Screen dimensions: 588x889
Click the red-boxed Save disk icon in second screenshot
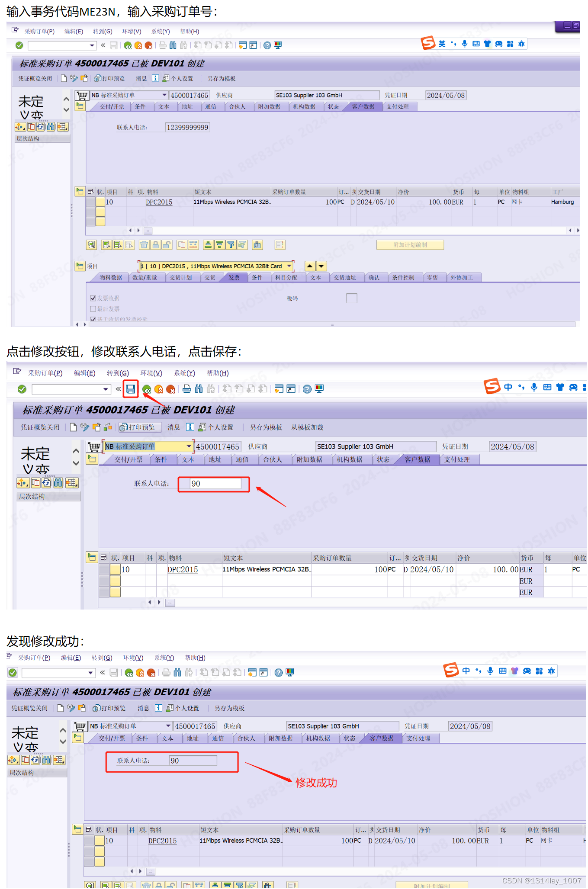[x=131, y=389]
